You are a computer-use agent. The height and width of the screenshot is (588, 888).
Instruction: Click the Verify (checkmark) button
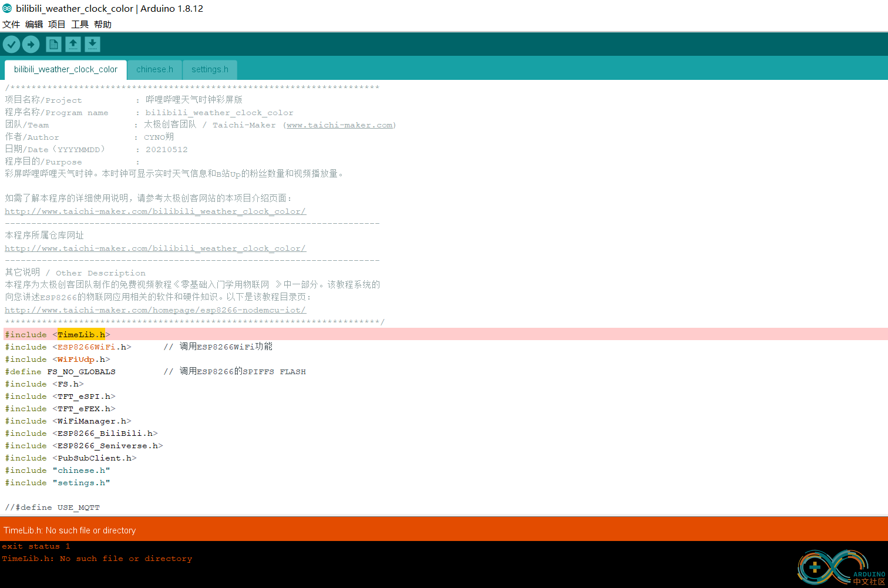[11, 44]
